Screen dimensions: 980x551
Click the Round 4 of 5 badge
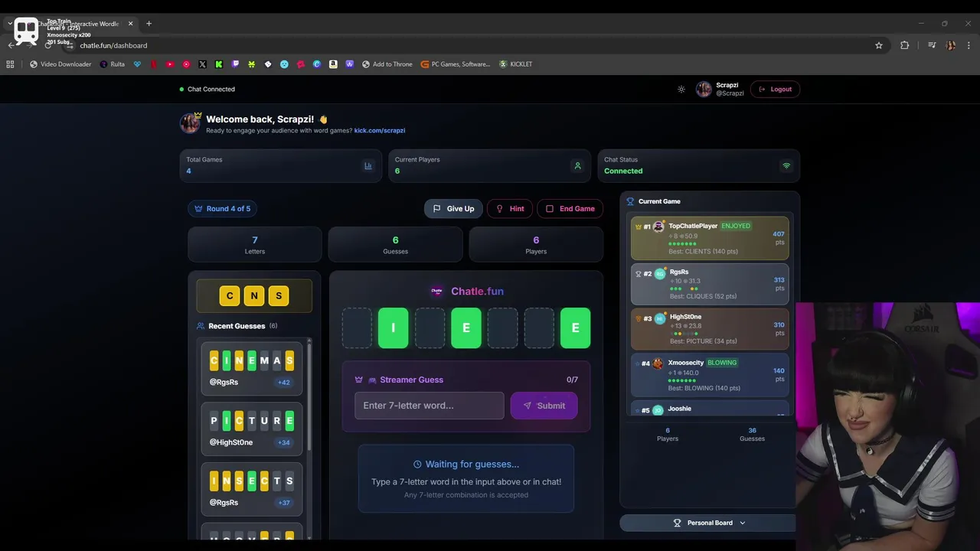pyautogui.click(x=223, y=208)
